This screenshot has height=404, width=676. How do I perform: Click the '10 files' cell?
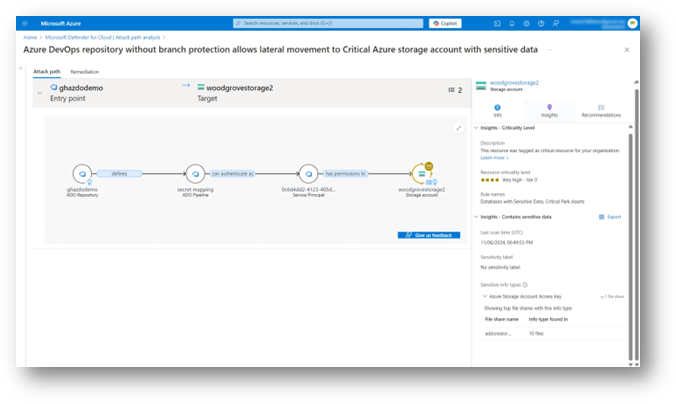coord(536,333)
